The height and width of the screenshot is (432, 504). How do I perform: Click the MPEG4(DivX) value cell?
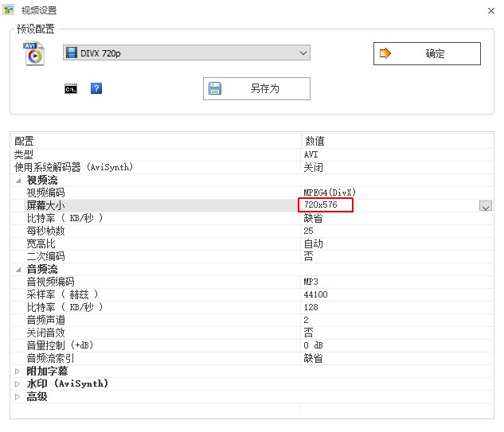click(x=330, y=193)
